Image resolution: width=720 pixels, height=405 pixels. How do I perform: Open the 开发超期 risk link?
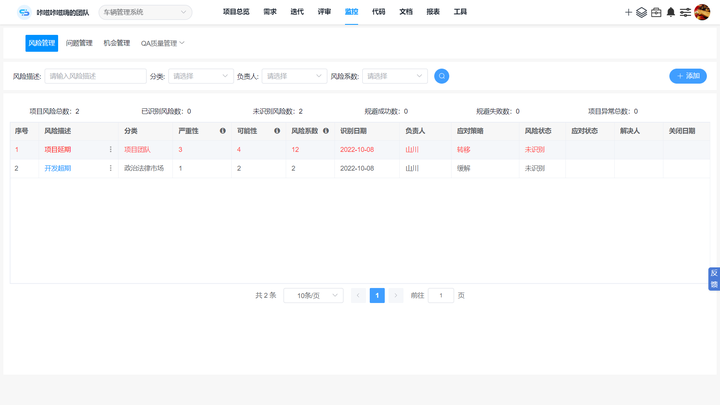58,169
